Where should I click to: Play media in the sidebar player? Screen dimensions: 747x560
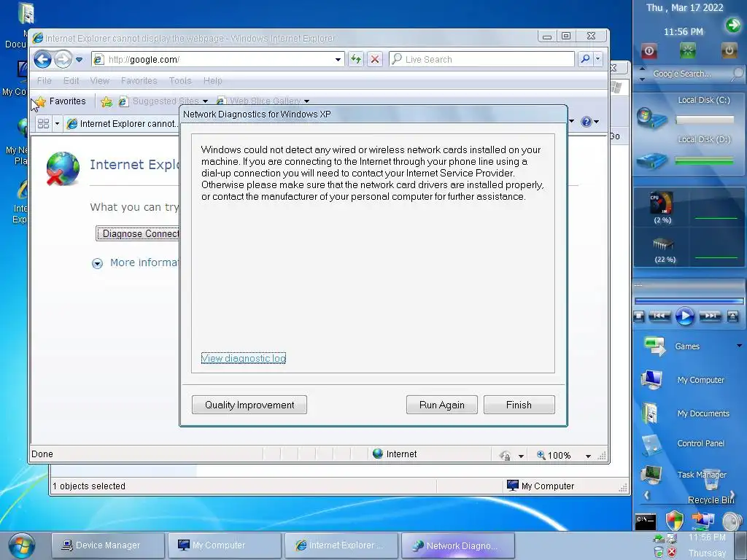click(x=684, y=316)
